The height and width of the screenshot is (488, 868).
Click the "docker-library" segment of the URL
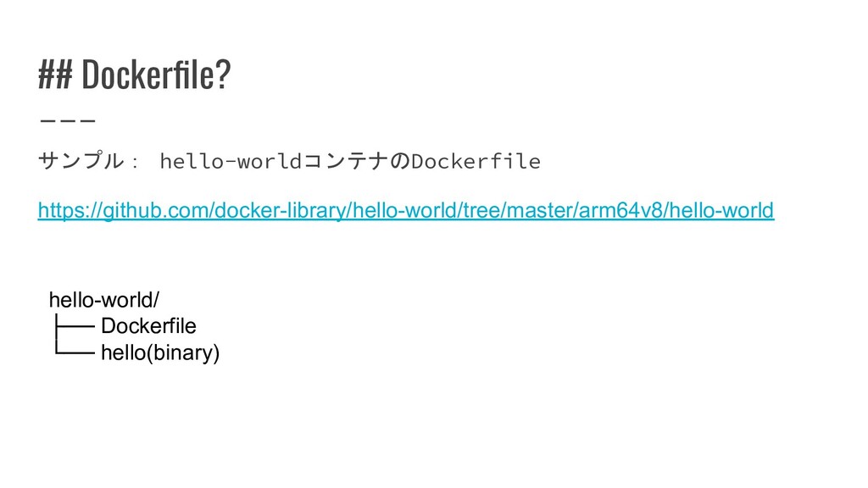[280, 211]
